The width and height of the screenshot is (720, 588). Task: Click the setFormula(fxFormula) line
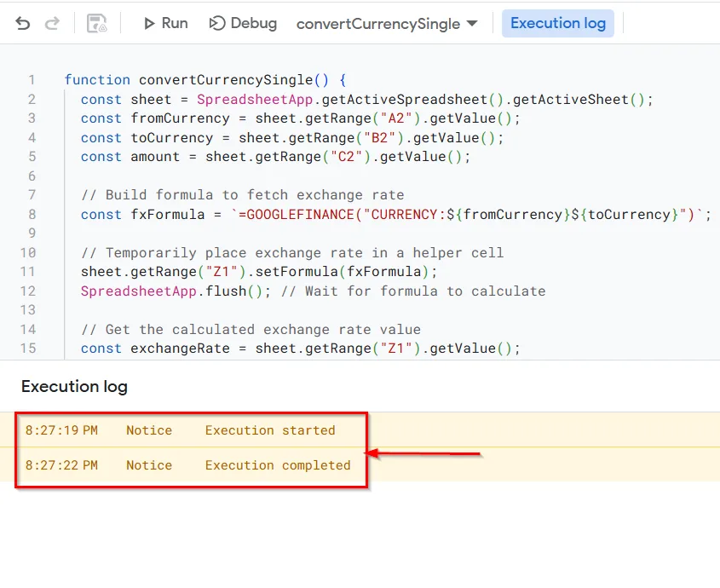(259, 272)
